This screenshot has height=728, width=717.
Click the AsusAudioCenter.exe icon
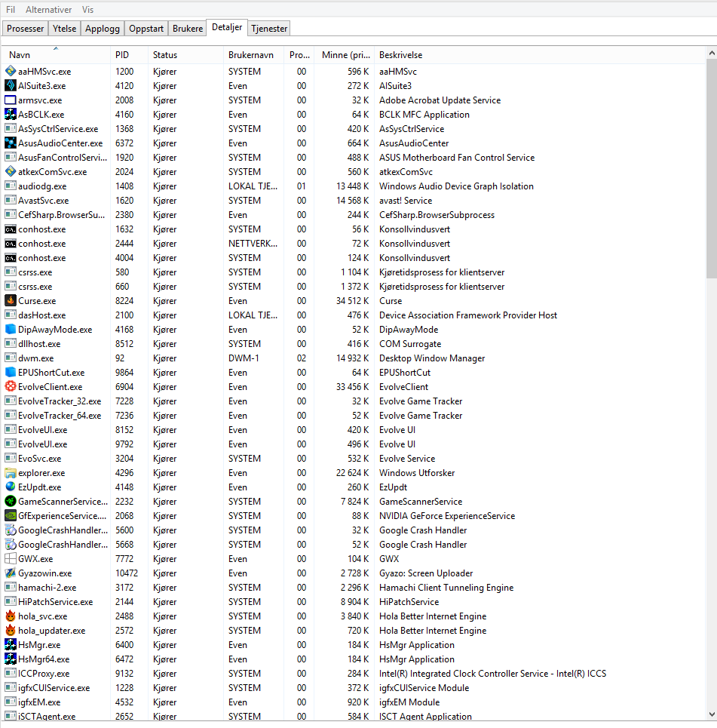coord(11,143)
